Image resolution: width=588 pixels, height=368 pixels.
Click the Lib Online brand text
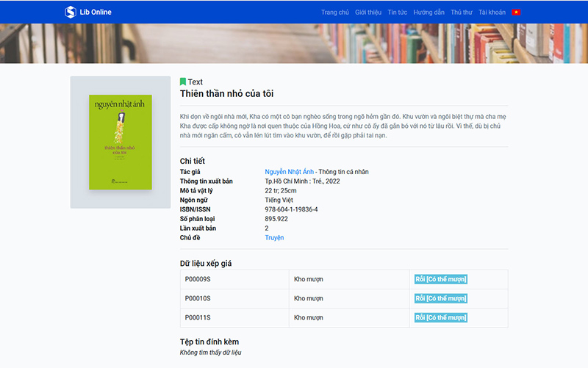96,12
